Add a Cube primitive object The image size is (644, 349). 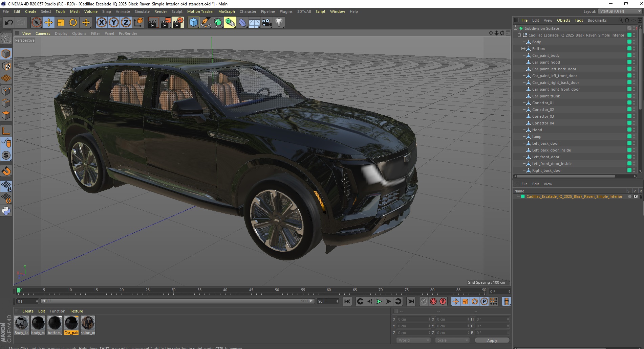pos(193,23)
